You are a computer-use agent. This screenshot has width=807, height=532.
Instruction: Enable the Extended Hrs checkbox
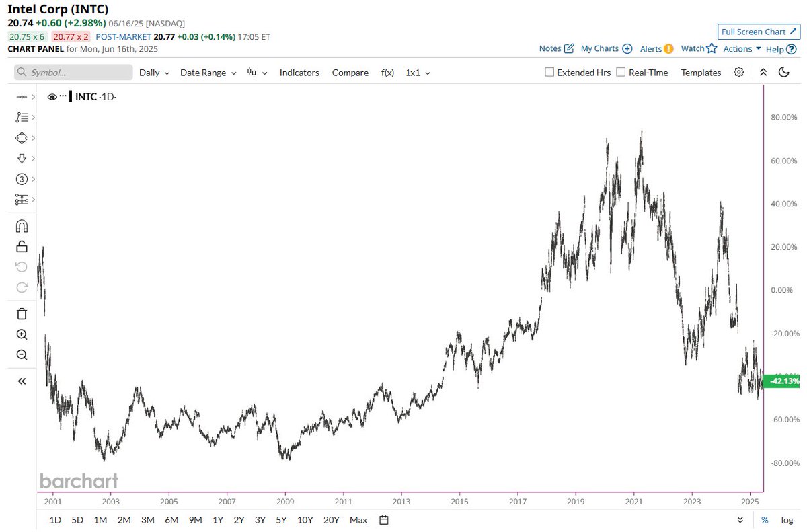(549, 72)
